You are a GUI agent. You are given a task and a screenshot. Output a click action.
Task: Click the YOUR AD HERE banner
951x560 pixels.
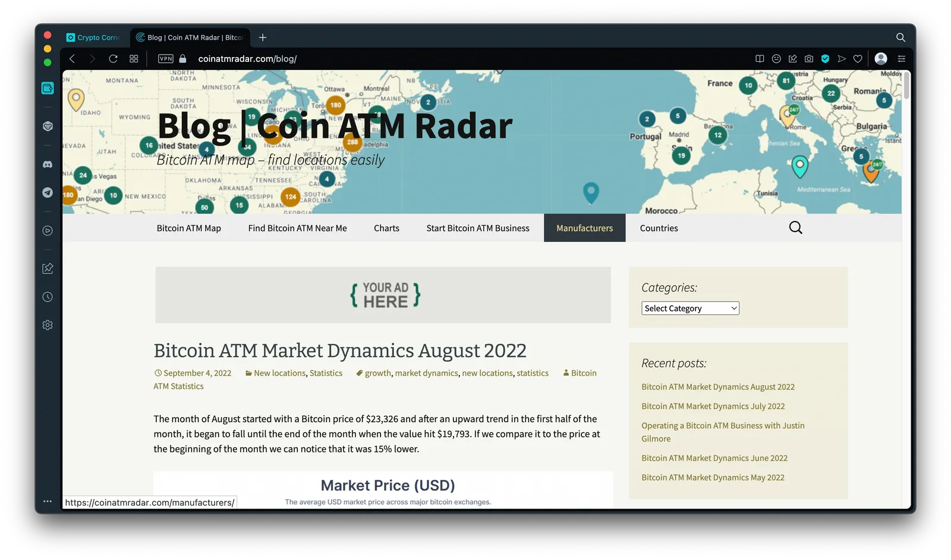click(x=383, y=295)
